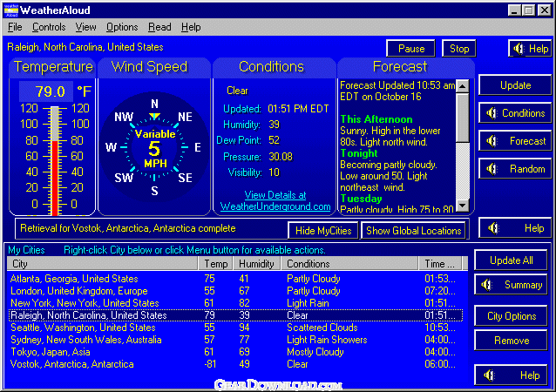Click 'Retrieval for Vostok' status message

127,228
